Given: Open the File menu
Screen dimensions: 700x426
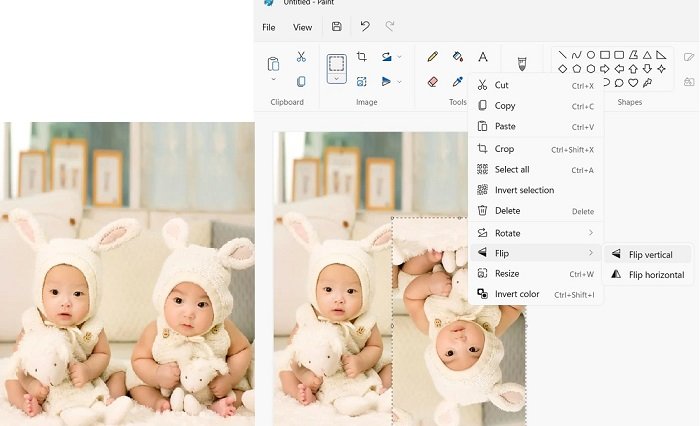Looking at the screenshot, I should tap(269, 27).
